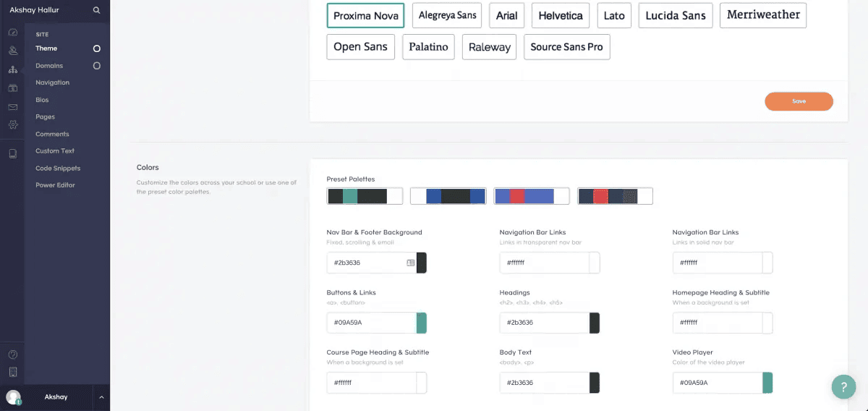Click the teal Buttons & Links color swatch
The image size is (868, 411).
pos(421,323)
